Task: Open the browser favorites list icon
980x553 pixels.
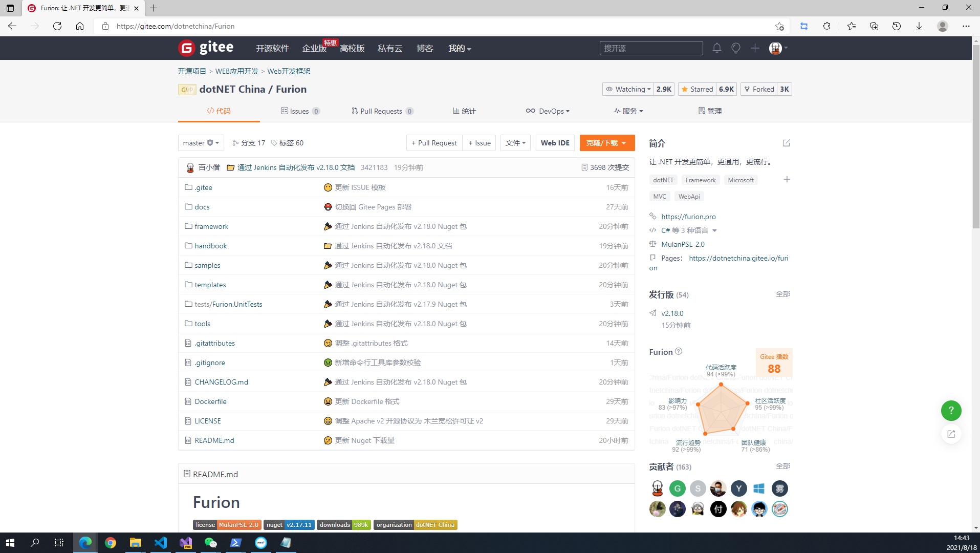Action: click(x=851, y=26)
